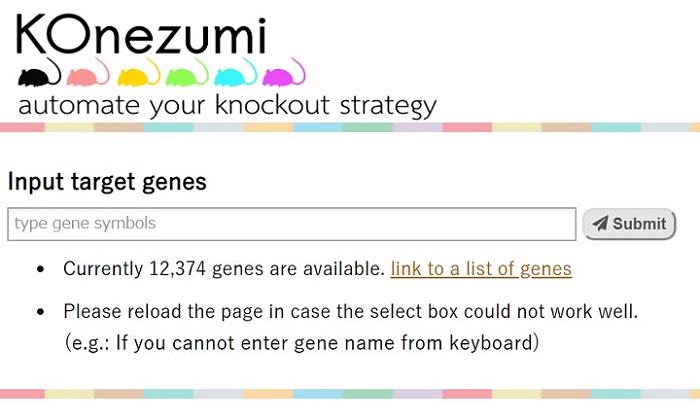The width and height of the screenshot is (700, 420).
Task: Open the link to a list of genes
Action: (481, 269)
